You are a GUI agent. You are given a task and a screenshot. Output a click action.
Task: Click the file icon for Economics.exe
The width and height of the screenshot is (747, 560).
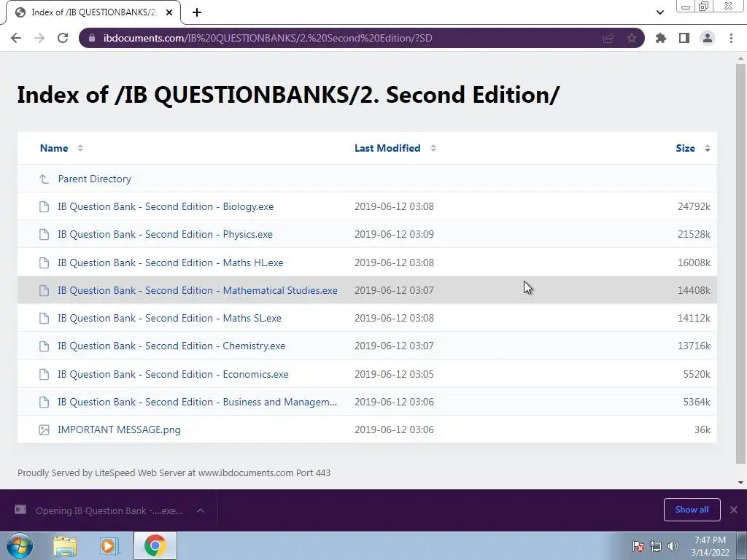pos(44,374)
